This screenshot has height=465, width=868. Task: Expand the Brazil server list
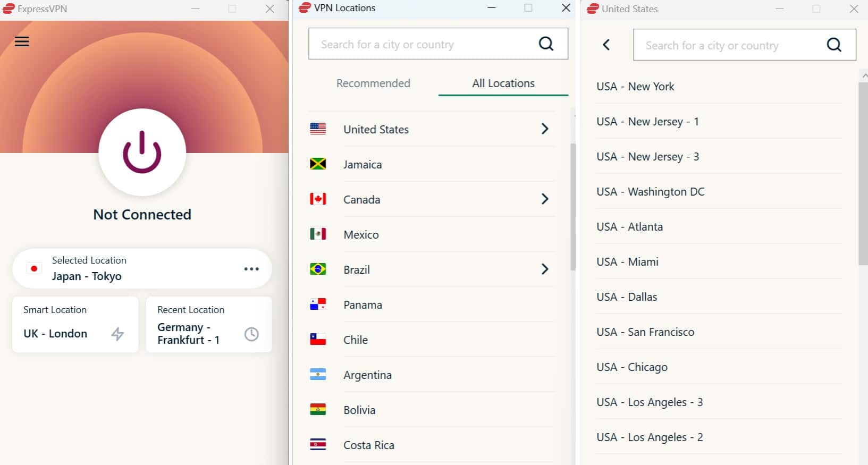(x=544, y=269)
